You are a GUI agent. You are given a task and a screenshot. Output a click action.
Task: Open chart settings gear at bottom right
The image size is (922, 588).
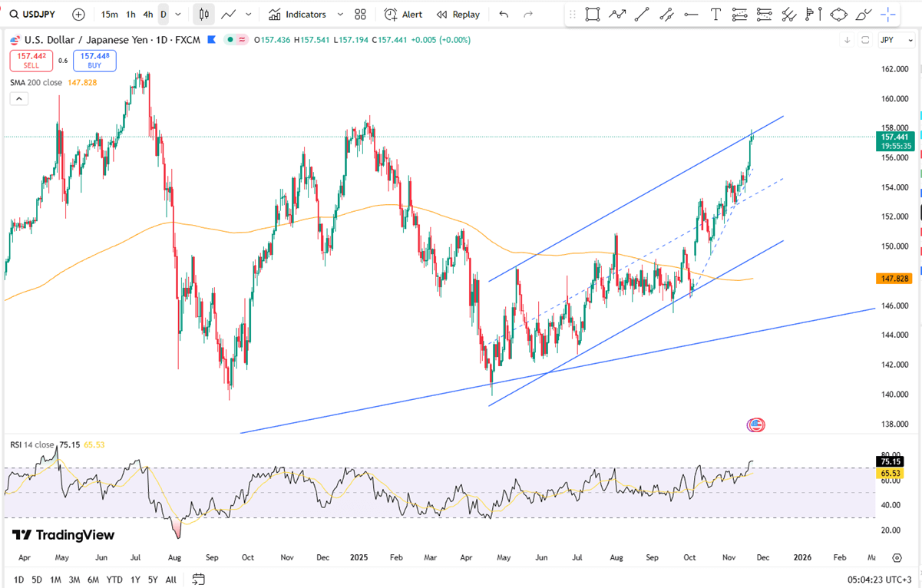pos(897,558)
